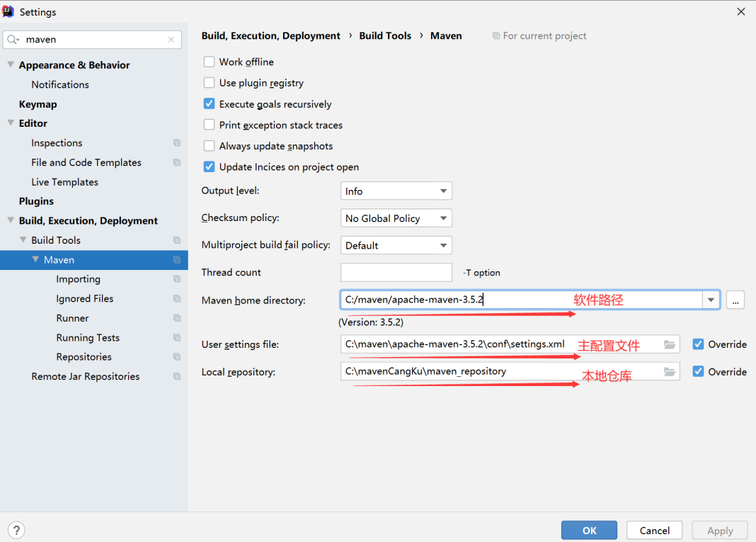The image size is (756, 542).
Task: Click the Apply button
Action: tap(720, 531)
